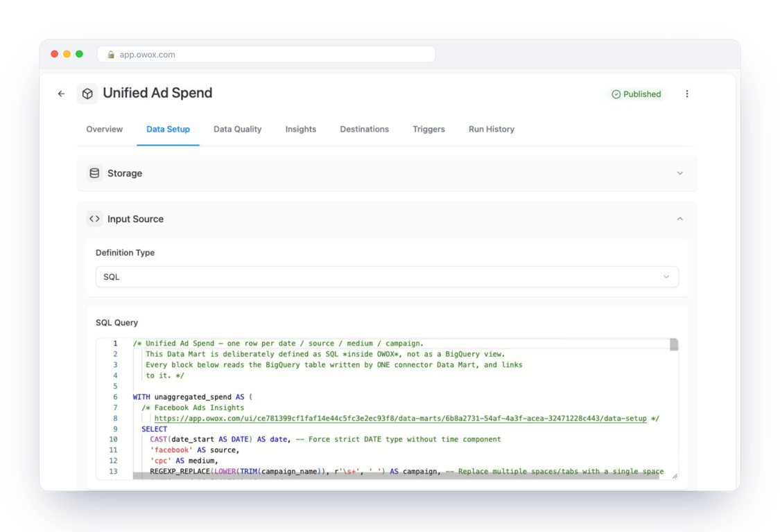
Task: Click the Storage database icon
Action: click(94, 173)
